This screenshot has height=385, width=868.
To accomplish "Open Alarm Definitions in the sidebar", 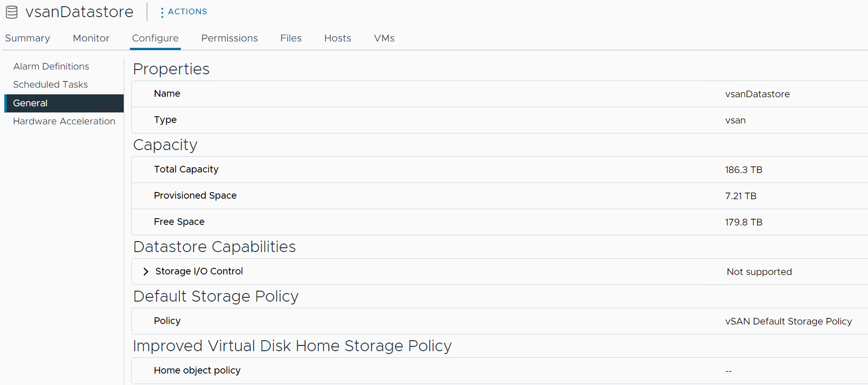I will pyautogui.click(x=51, y=66).
